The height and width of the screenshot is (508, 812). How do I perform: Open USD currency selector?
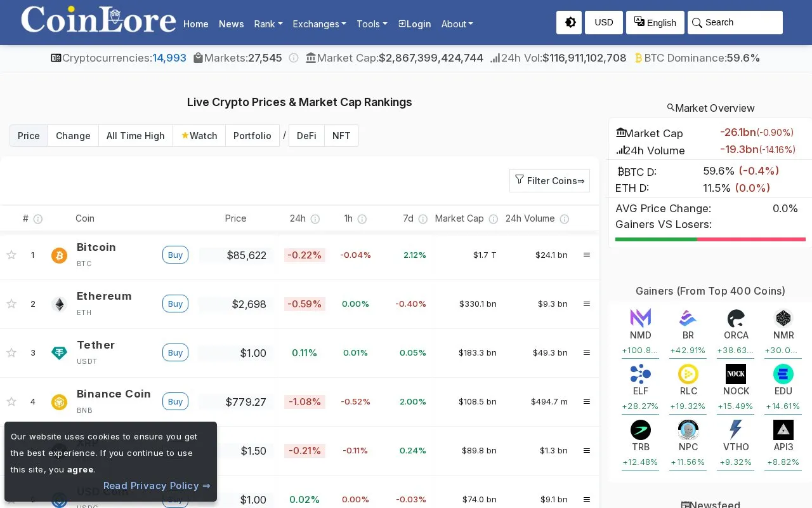coord(604,22)
